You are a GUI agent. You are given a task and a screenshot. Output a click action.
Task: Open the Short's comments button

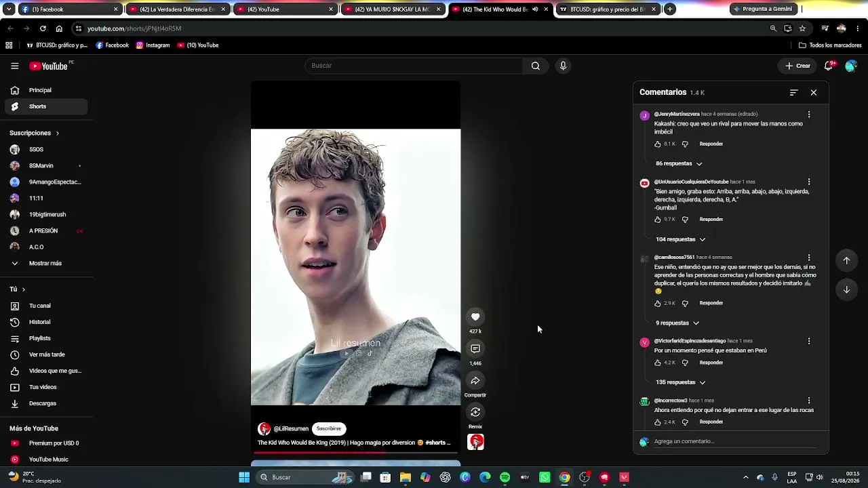475,348
